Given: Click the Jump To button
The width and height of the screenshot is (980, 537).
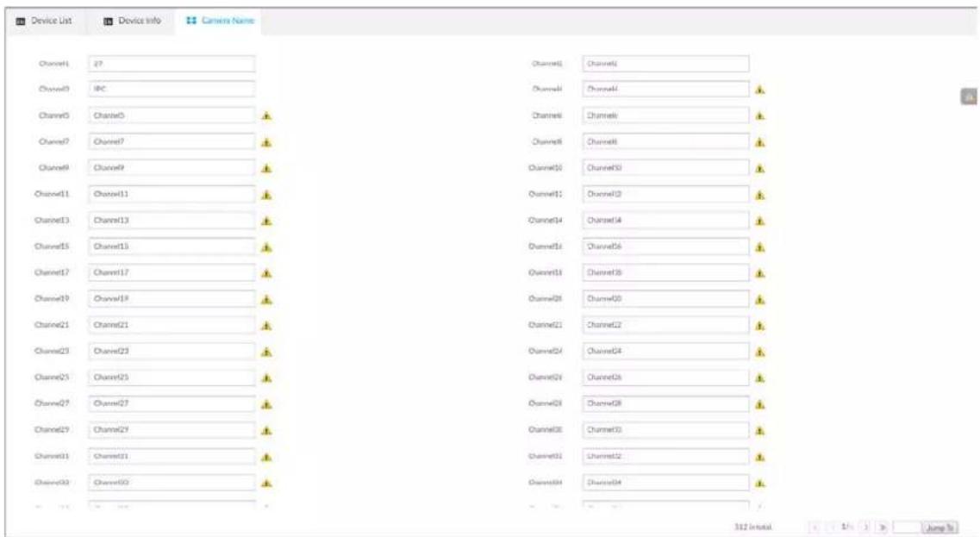Looking at the screenshot, I should point(940,528).
